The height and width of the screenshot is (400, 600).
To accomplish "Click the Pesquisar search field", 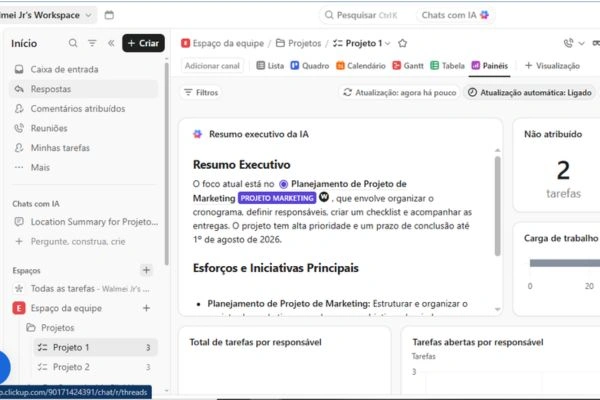I will coord(361,15).
